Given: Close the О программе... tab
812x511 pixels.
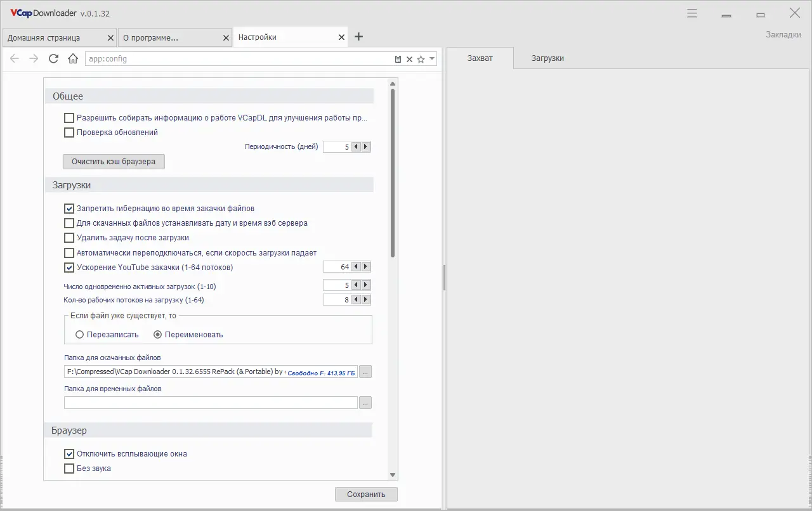Looking at the screenshot, I should point(226,38).
